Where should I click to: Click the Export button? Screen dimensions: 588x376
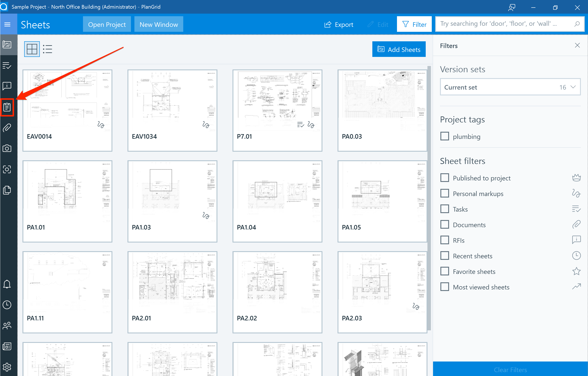[339, 24]
